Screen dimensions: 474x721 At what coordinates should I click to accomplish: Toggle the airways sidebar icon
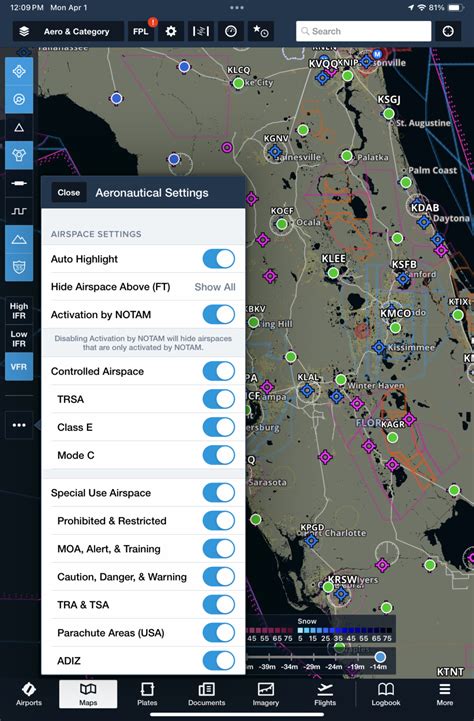(19, 183)
